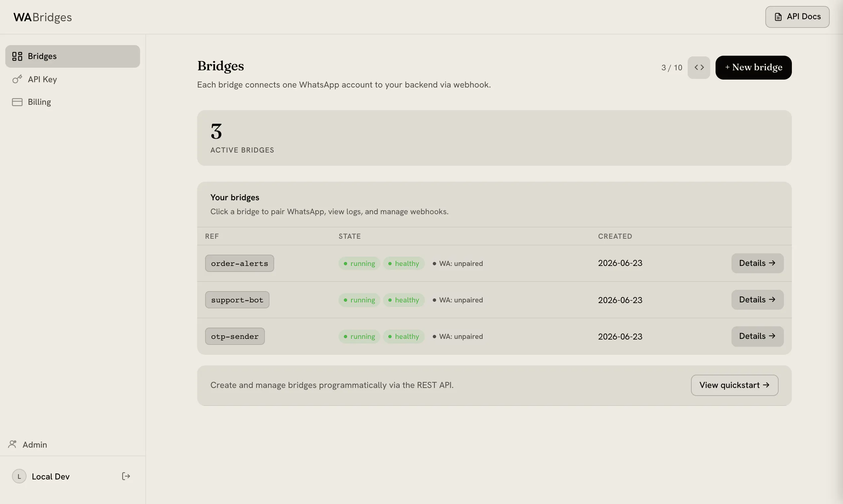The width and height of the screenshot is (843, 504).
Task: Select the support-bot ref tag
Action: click(237, 299)
